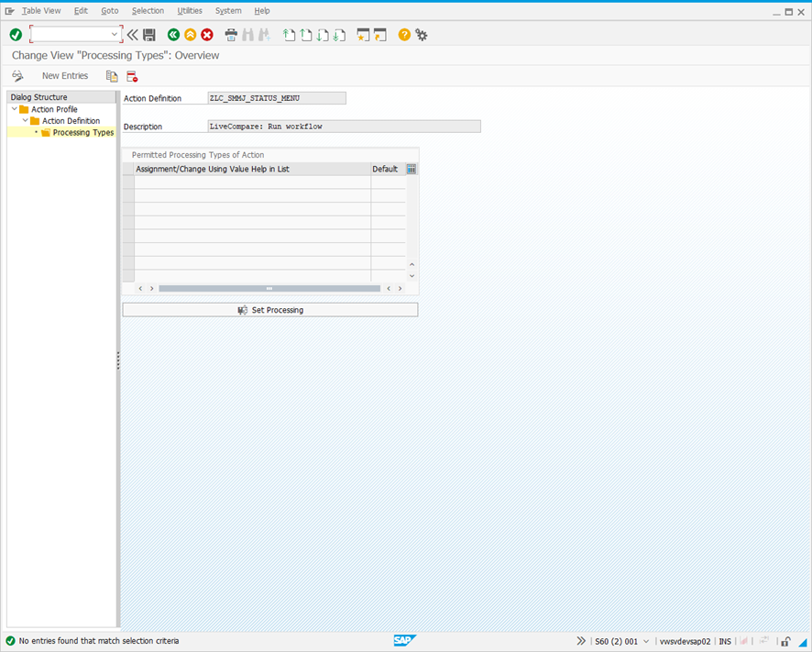812x652 pixels.
Task: Click the Delete row icon
Action: click(132, 76)
